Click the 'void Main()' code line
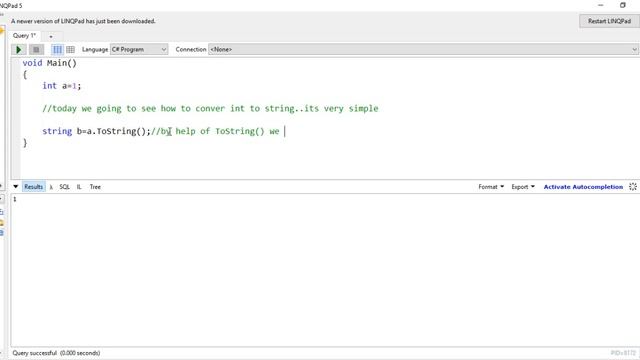Screen dimensions: 640x360 49,63
